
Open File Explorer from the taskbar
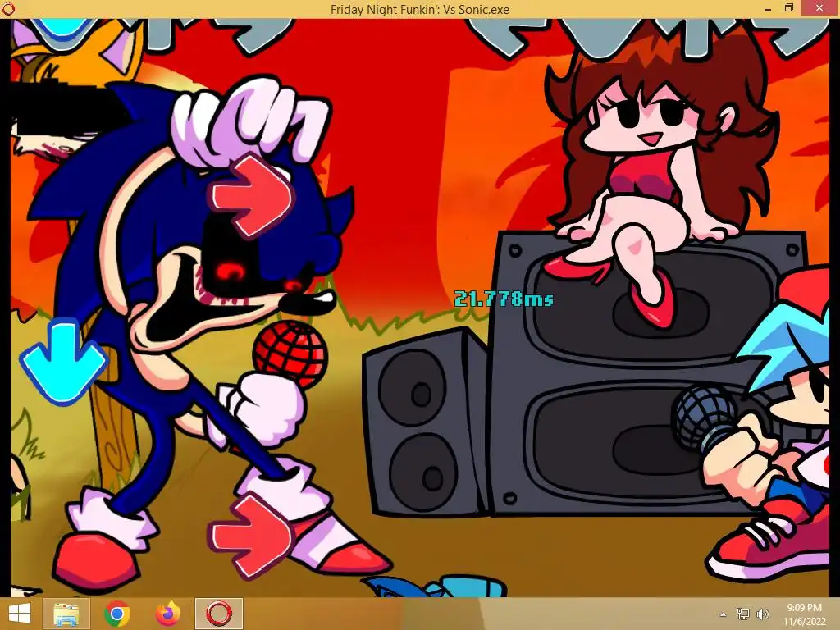[66, 614]
